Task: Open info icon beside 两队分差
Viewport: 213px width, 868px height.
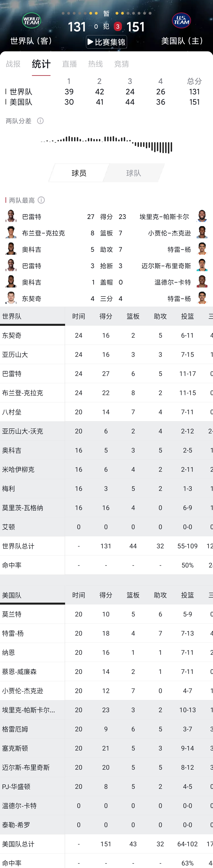Action: point(40,121)
